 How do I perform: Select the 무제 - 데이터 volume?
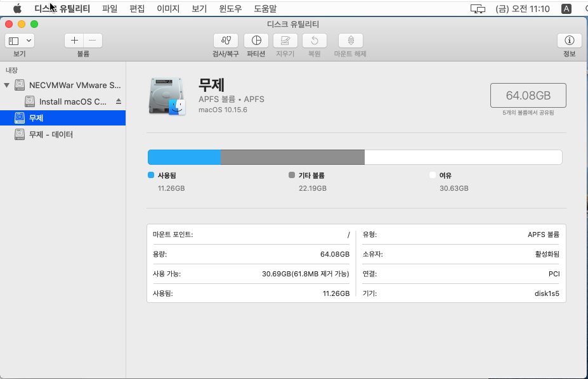51,134
